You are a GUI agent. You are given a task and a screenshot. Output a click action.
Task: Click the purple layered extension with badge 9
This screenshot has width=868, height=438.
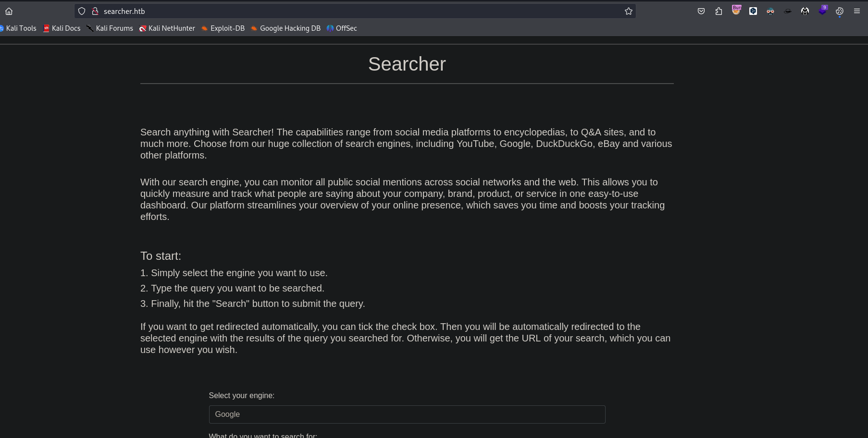click(822, 10)
